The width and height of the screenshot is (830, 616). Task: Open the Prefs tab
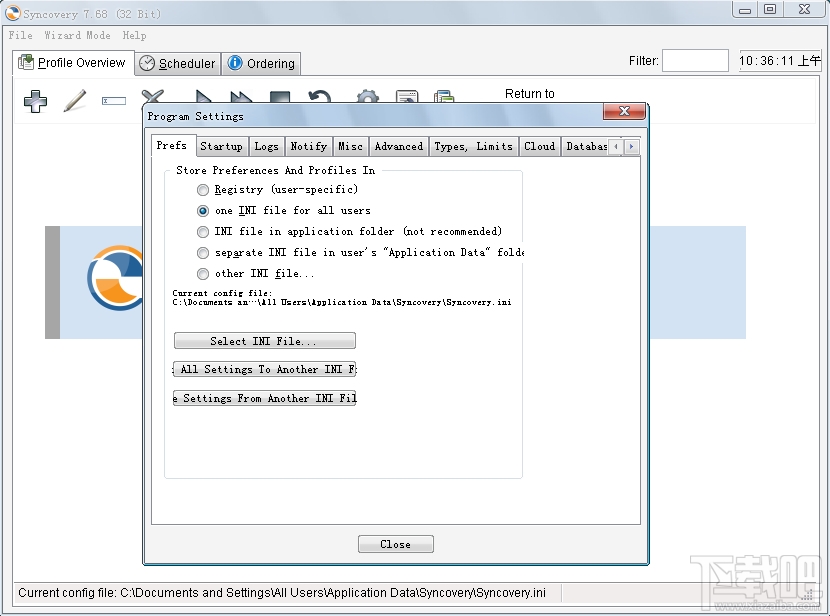(172, 146)
